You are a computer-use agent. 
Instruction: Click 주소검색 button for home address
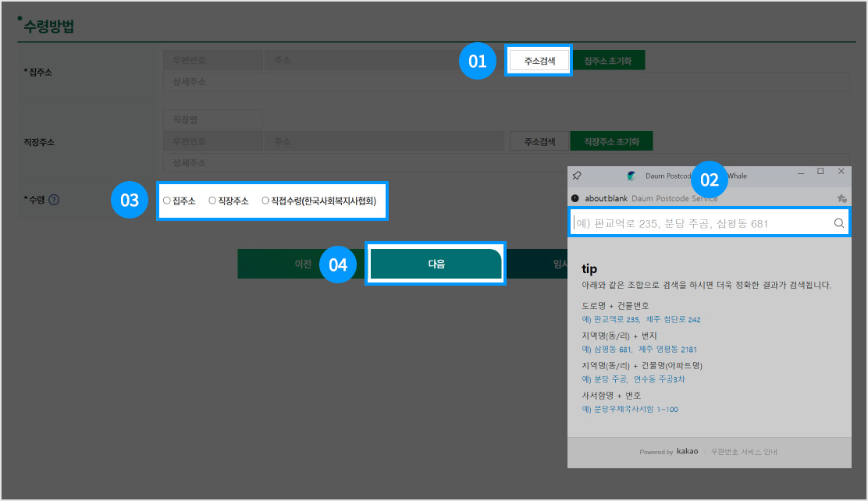tap(539, 60)
